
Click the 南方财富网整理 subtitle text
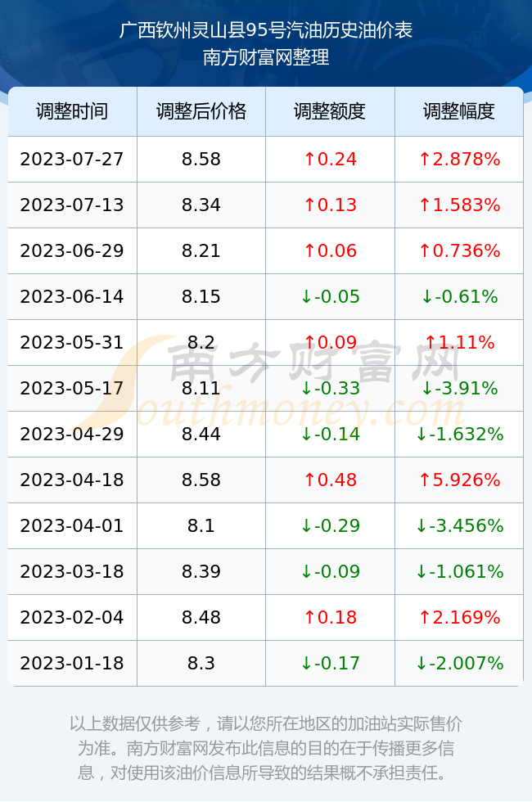(266, 56)
